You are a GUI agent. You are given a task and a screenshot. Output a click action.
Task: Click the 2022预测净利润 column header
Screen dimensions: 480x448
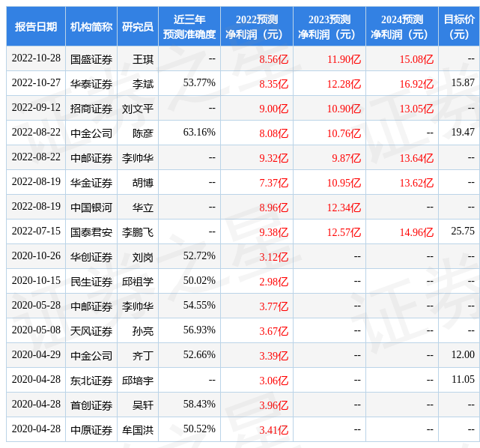[x=257, y=27]
